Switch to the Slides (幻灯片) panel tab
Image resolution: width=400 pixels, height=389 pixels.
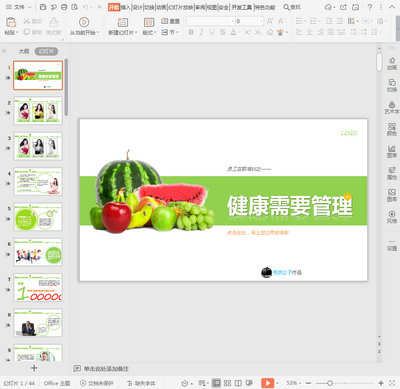[x=46, y=51]
